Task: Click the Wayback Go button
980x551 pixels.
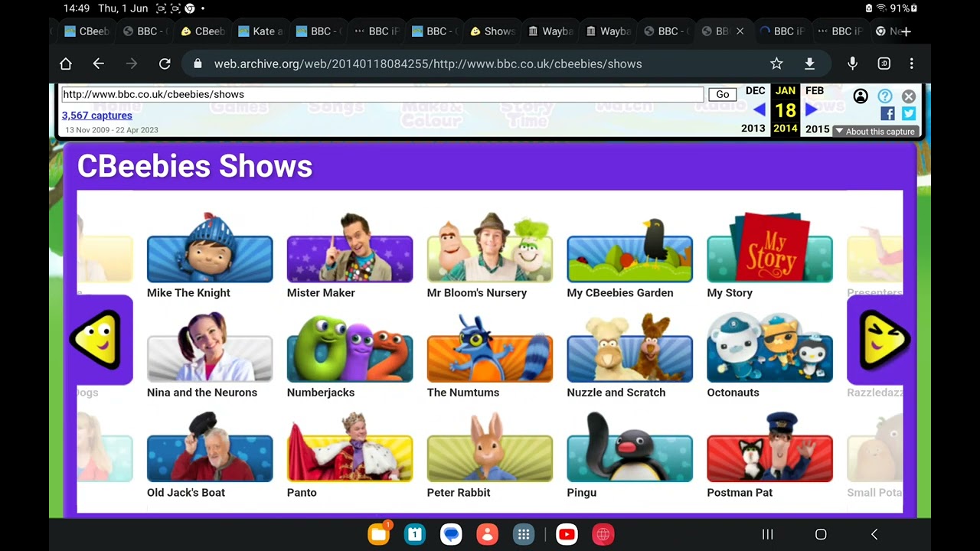Action: pos(723,94)
